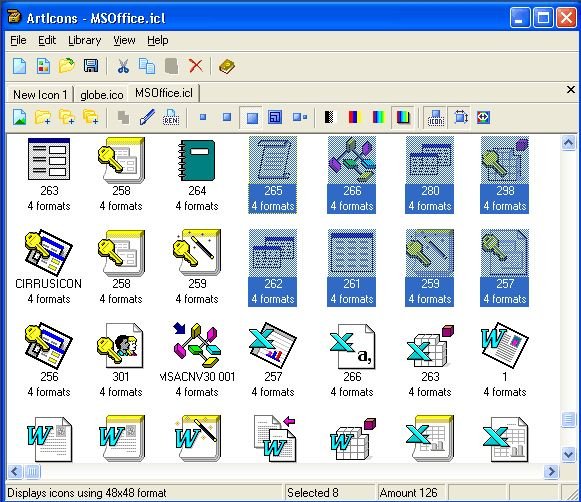The width and height of the screenshot is (581, 502).
Task: Click the Save floppy disk icon
Action: click(91, 66)
